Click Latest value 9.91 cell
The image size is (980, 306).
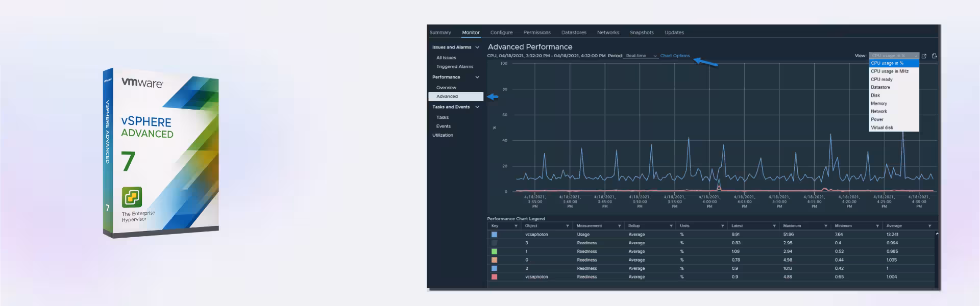[736, 235]
